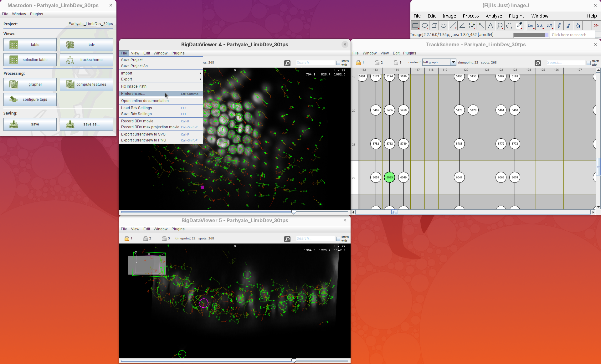
Task: Click the trackscheme view button
Action: coord(86,60)
